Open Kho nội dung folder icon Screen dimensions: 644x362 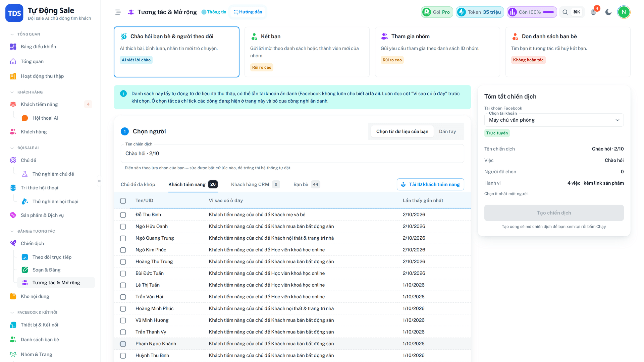pos(13,296)
